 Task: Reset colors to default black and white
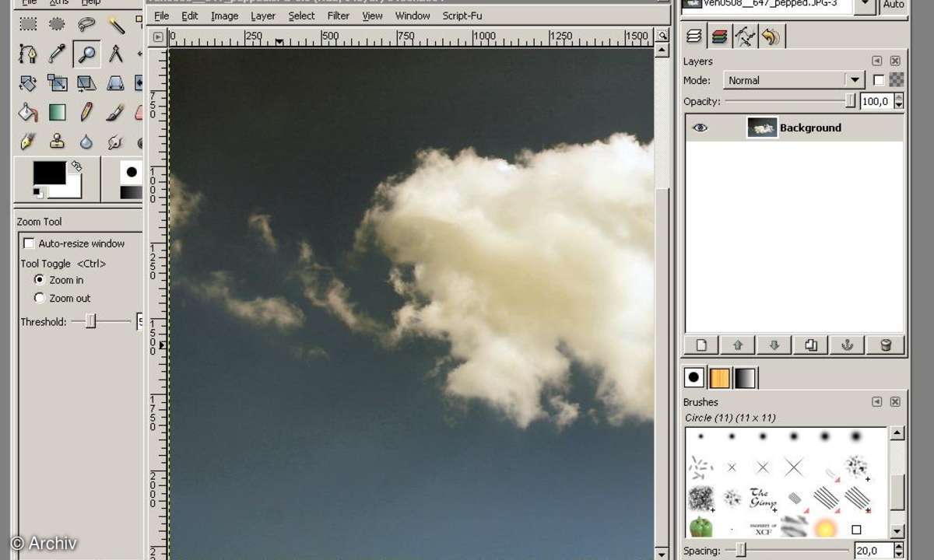(37, 191)
